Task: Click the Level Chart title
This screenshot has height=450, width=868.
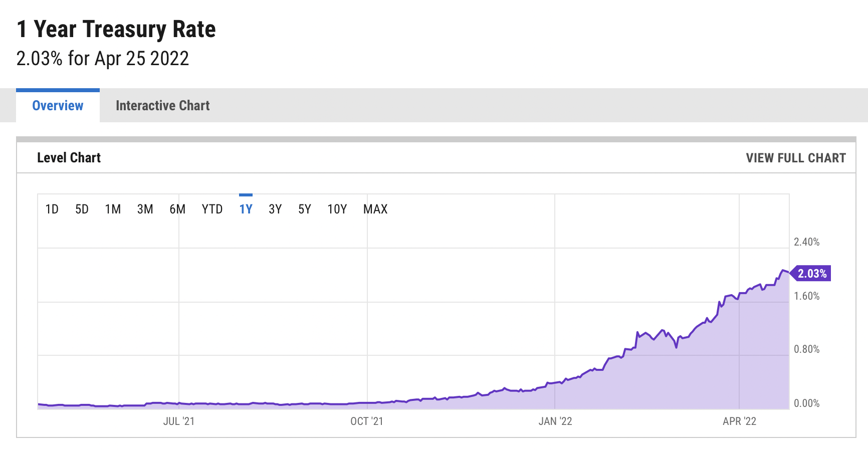Action: tap(69, 158)
